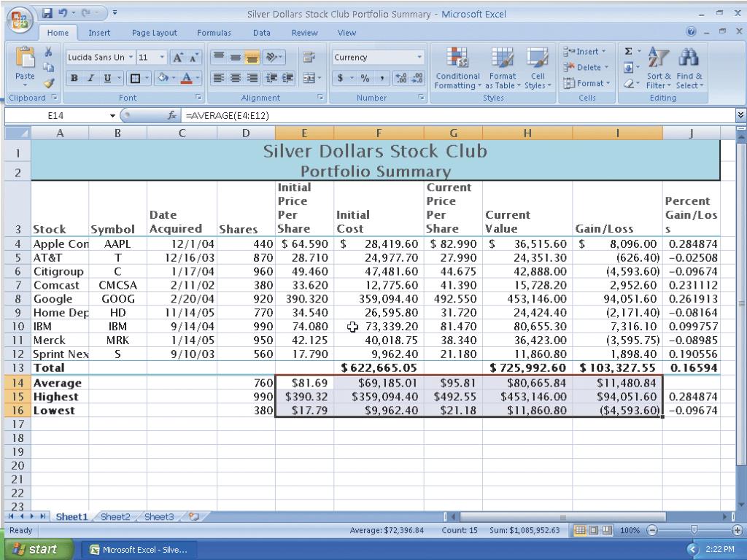Click the formula bar showing =AVERAGE(E4:E12)

[460, 116]
